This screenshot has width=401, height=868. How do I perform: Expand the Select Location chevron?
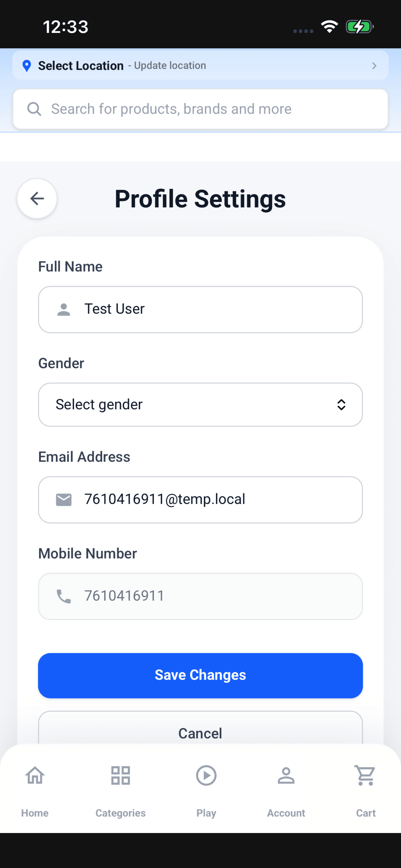[374, 66]
